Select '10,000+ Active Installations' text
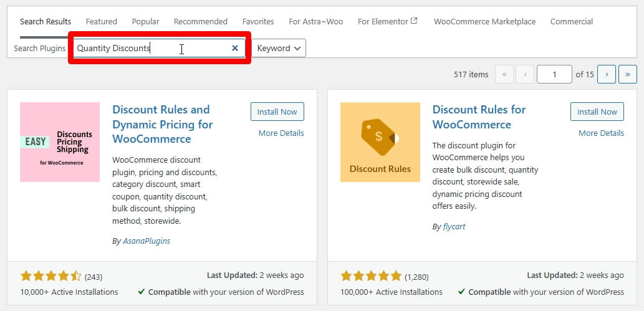Screen dimensions: 644x311 69,292
